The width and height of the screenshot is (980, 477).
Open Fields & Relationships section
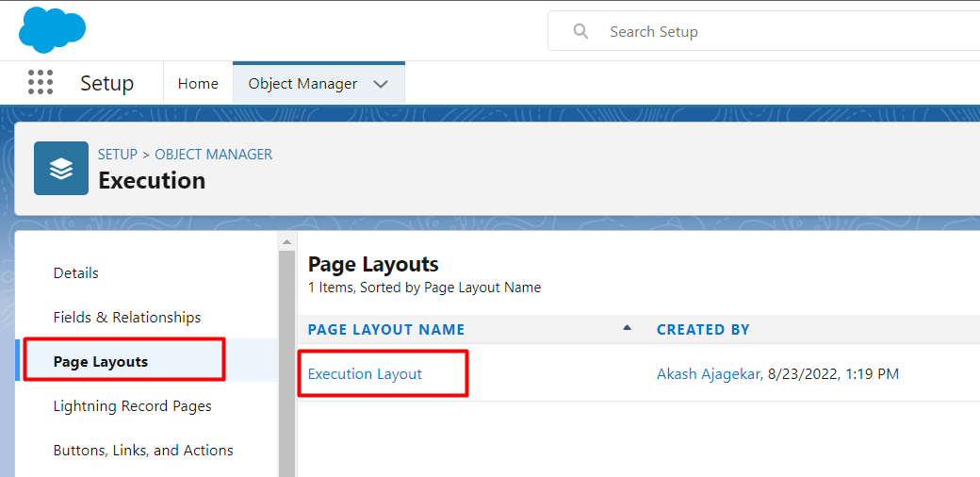(127, 318)
